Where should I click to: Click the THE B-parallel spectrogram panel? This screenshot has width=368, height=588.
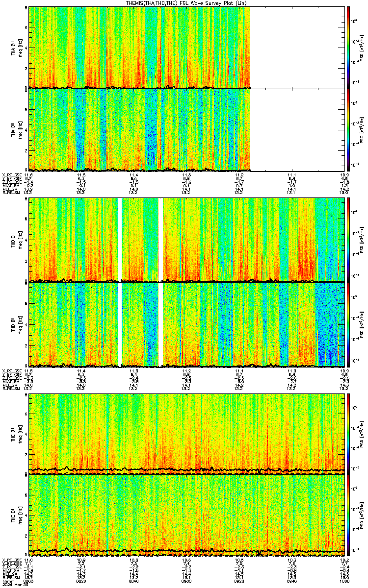(x=187, y=516)
